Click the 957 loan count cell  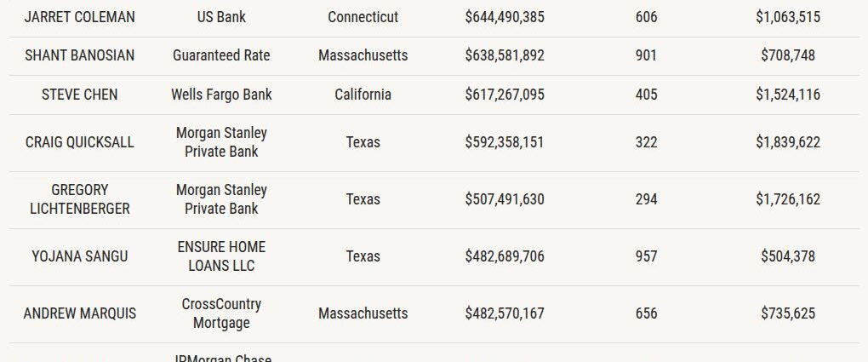647,256
